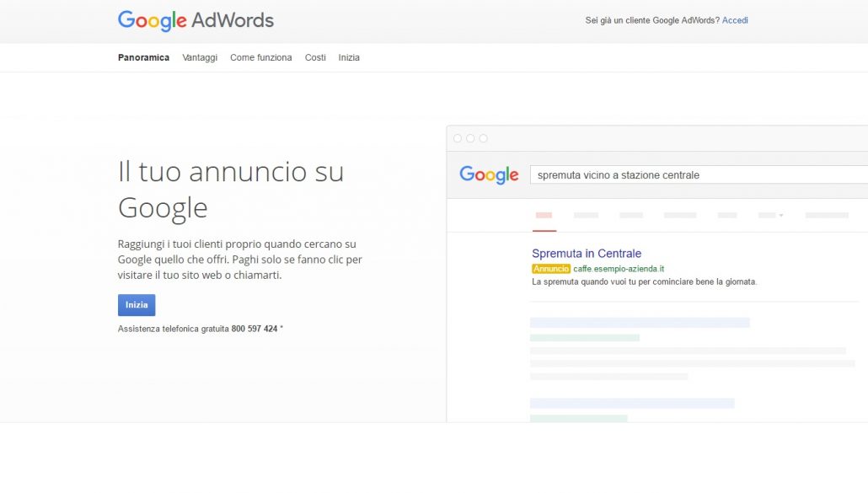Click the Accedi sign-in link

735,20
